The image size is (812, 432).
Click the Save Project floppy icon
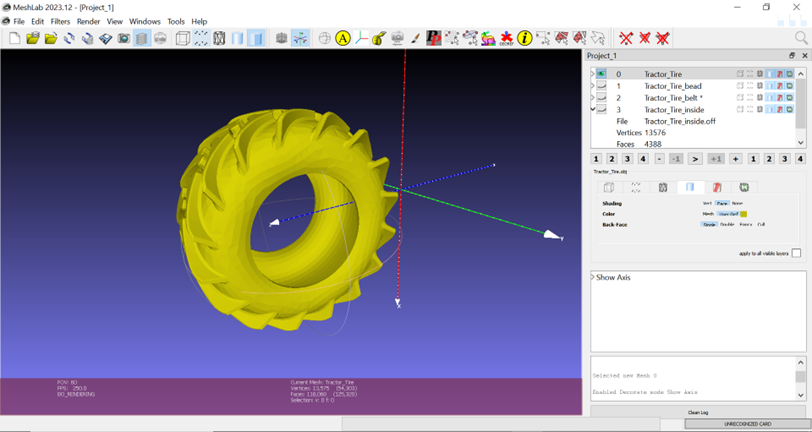click(106, 38)
